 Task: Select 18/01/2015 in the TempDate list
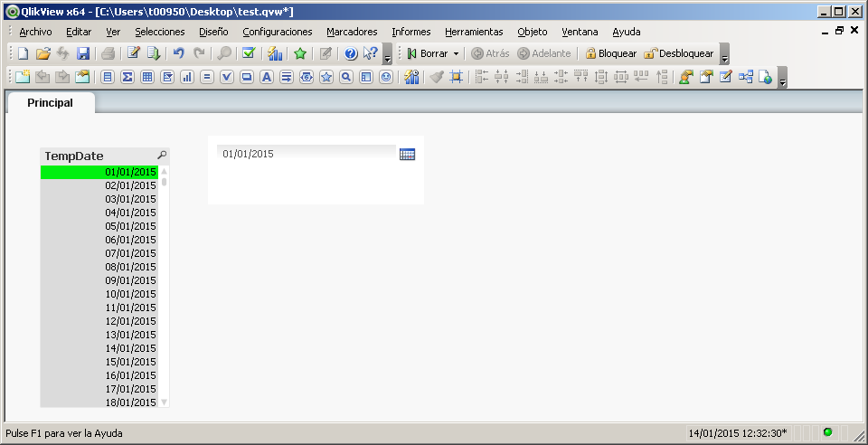coord(99,402)
